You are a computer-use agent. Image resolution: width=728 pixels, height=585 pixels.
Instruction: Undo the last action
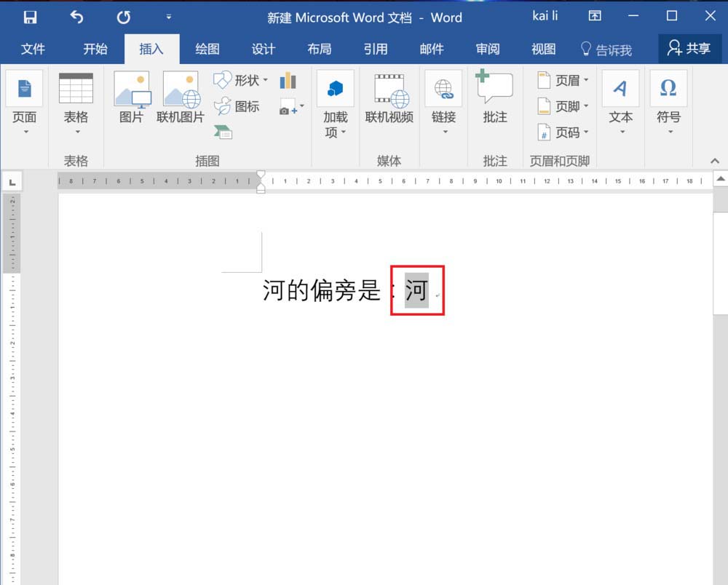(76, 17)
